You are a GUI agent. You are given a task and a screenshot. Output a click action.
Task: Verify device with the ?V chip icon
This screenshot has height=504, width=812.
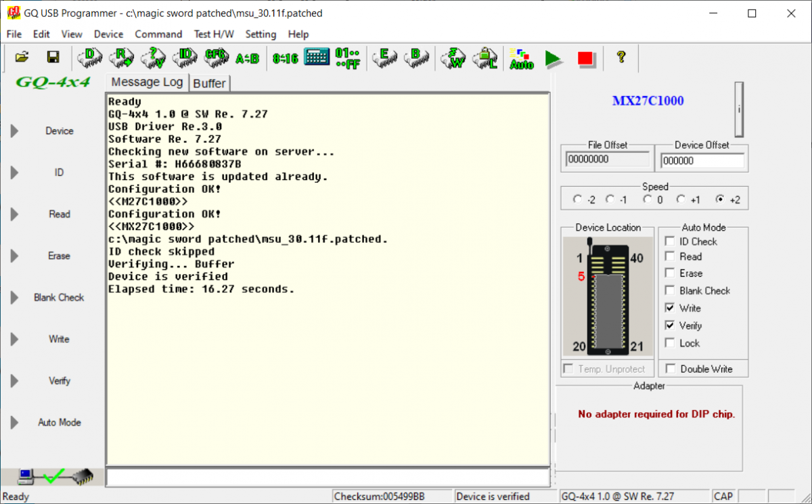point(153,58)
